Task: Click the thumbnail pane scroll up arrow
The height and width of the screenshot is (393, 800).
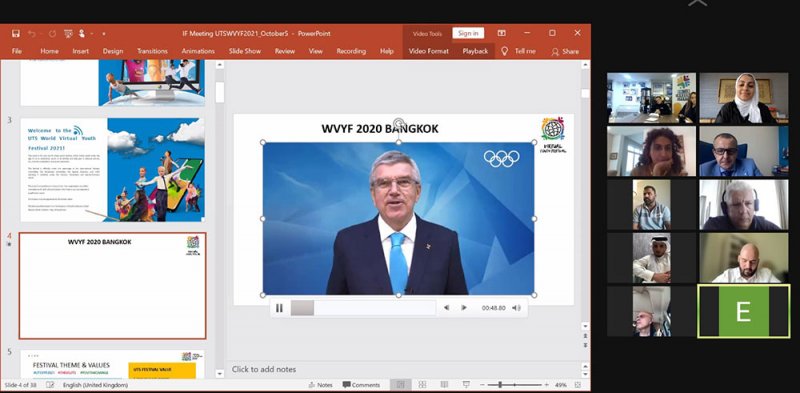Action: pos(220,65)
